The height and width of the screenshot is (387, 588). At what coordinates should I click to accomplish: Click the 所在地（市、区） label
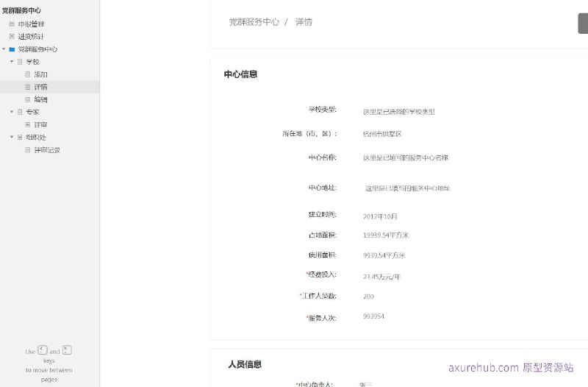[309, 133]
